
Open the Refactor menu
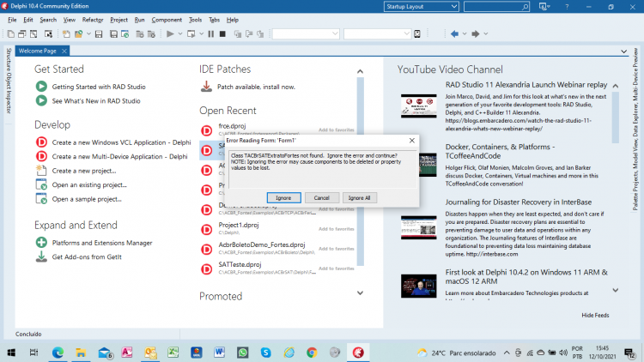[93, 20]
